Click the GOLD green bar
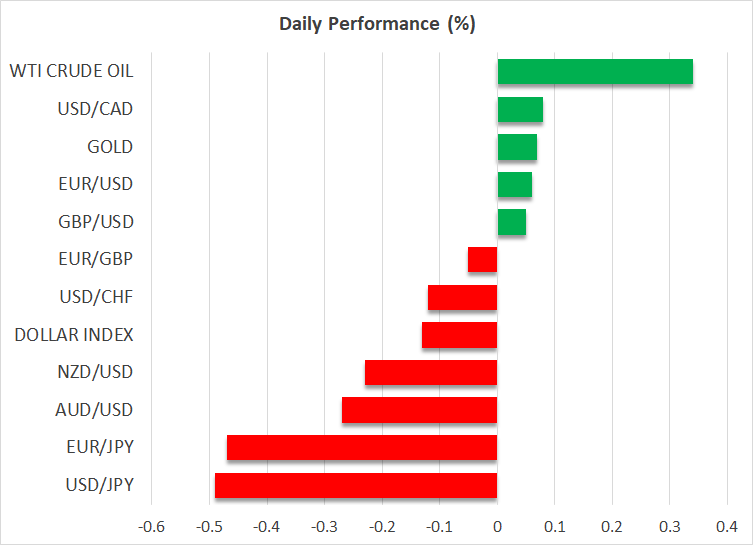The height and width of the screenshot is (545, 753). pos(517,147)
